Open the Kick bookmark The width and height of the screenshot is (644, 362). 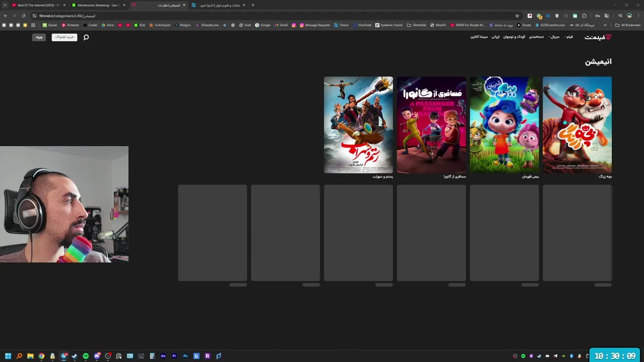coord(140,25)
